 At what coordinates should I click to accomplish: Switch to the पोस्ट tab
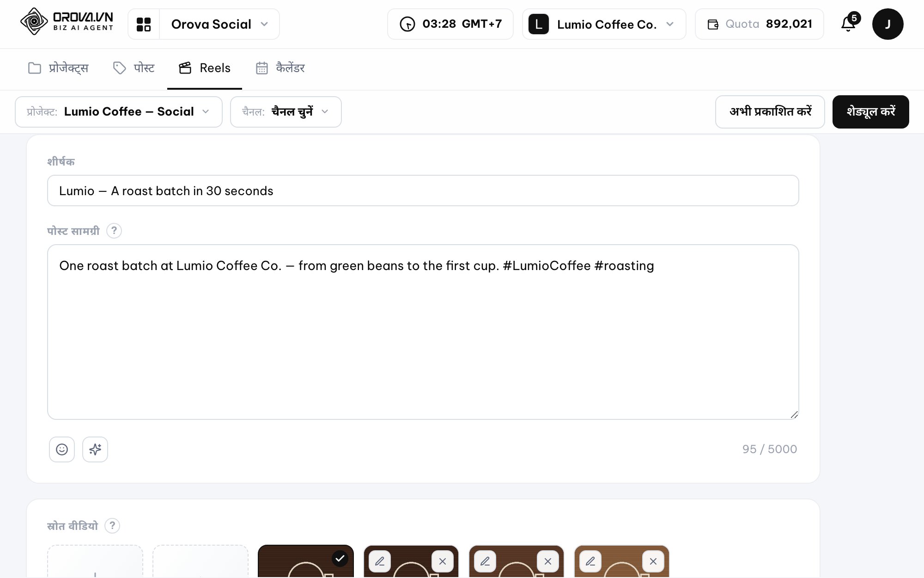coord(134,68)
